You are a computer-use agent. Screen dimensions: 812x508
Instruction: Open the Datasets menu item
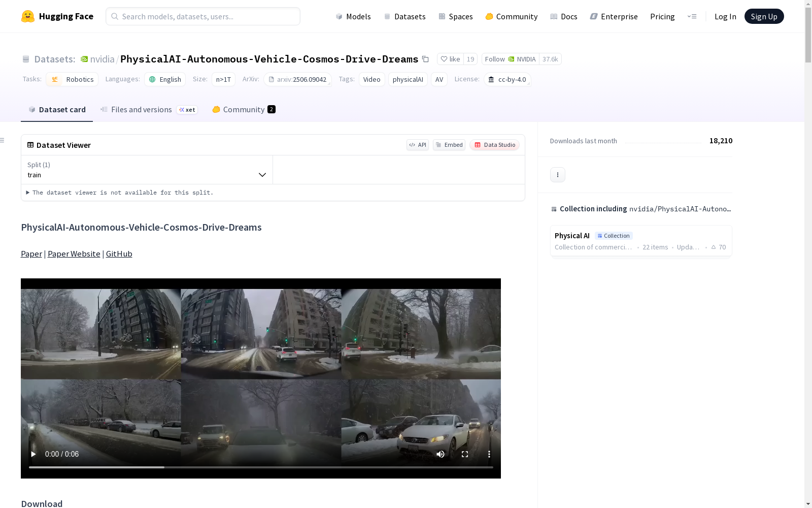(404, 16)
